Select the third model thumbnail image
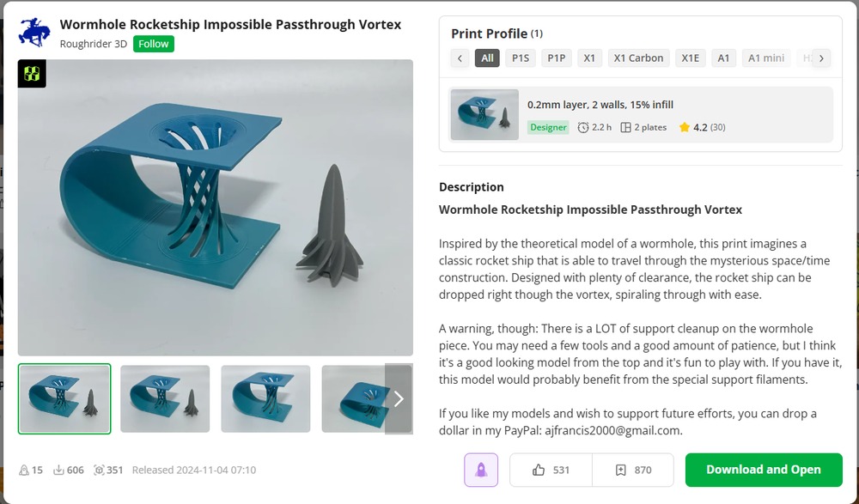This screenshot has width=859, height=504. 265,398
